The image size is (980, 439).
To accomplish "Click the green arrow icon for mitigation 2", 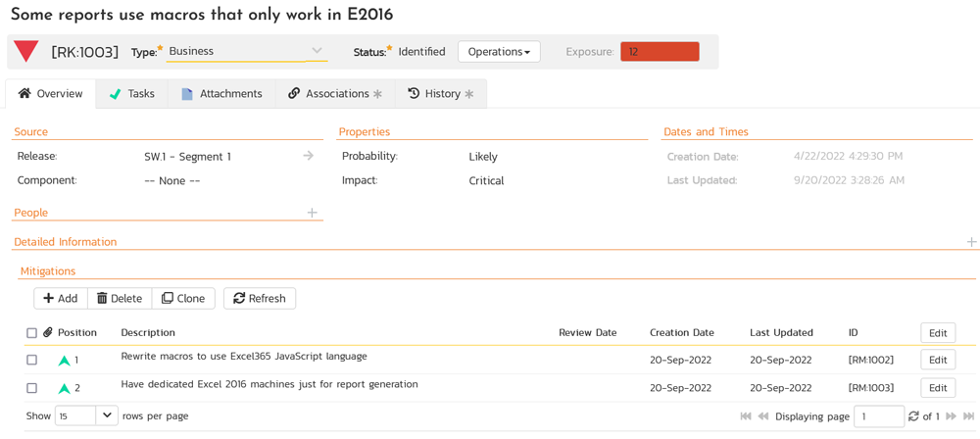I will coord(64,388).
